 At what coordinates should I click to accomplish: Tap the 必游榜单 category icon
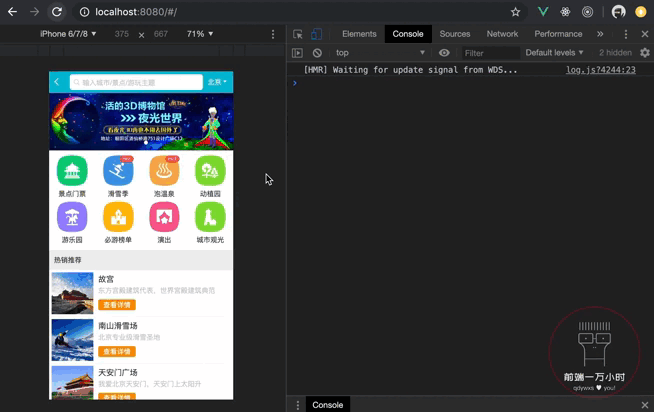point(118,217)
